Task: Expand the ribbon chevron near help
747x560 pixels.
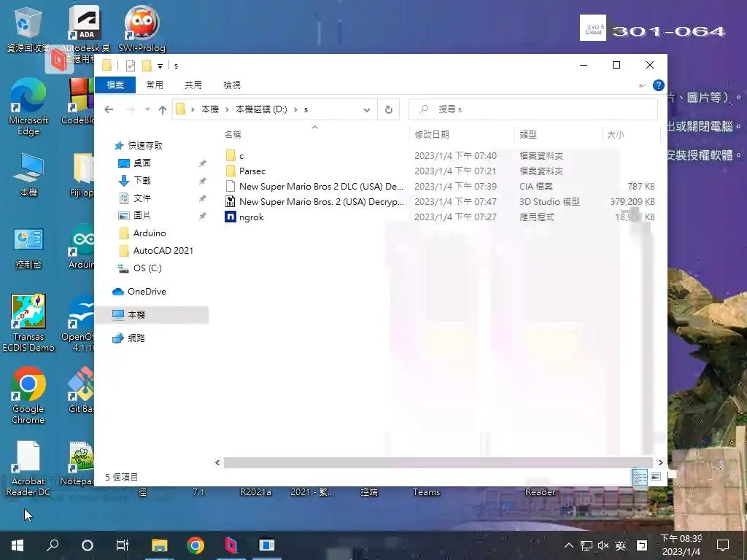Action: tap(642, 86)
